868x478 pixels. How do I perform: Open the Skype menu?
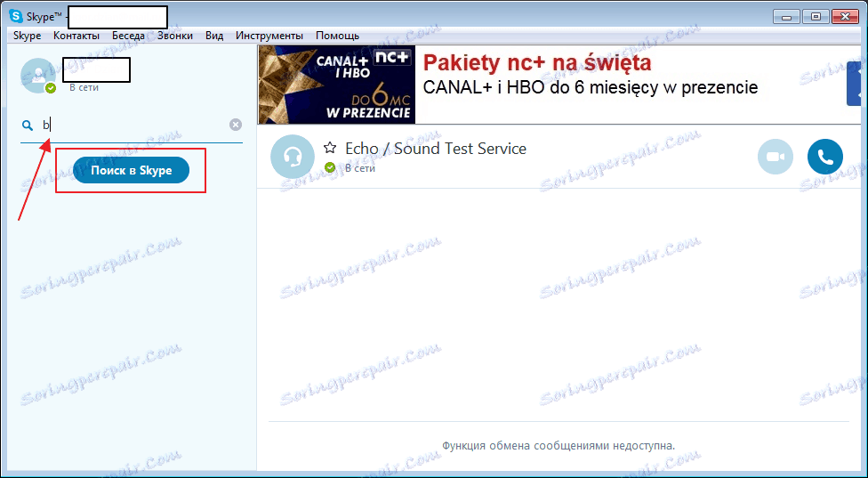[x=27, y=36]
